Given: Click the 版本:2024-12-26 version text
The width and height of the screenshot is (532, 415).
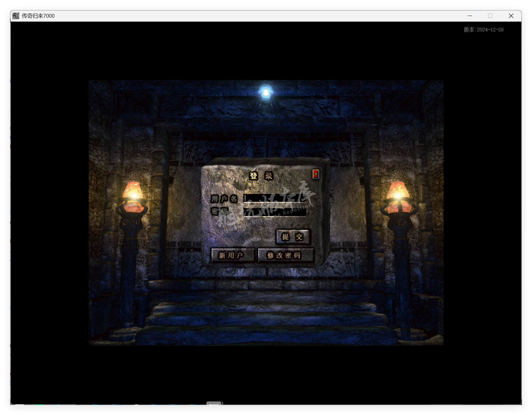Looking at the screenshot, I should tap(484, 30).
